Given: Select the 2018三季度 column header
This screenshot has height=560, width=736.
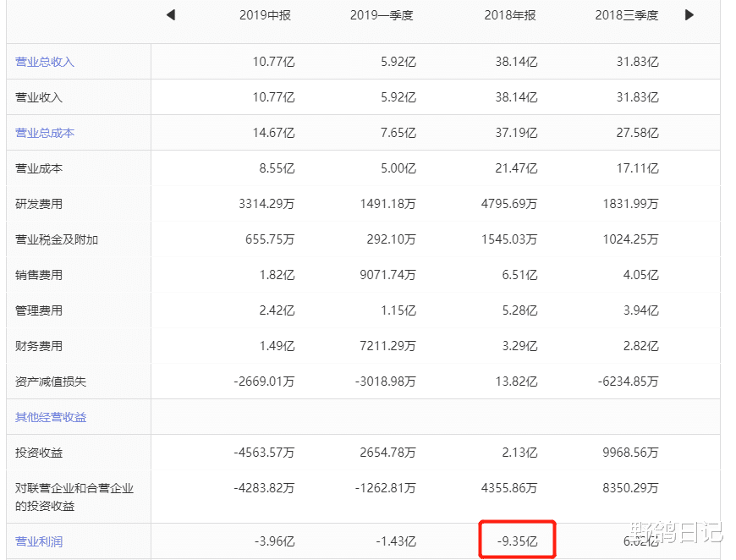Looking at the screenshot, I should [x=626, y=15].
